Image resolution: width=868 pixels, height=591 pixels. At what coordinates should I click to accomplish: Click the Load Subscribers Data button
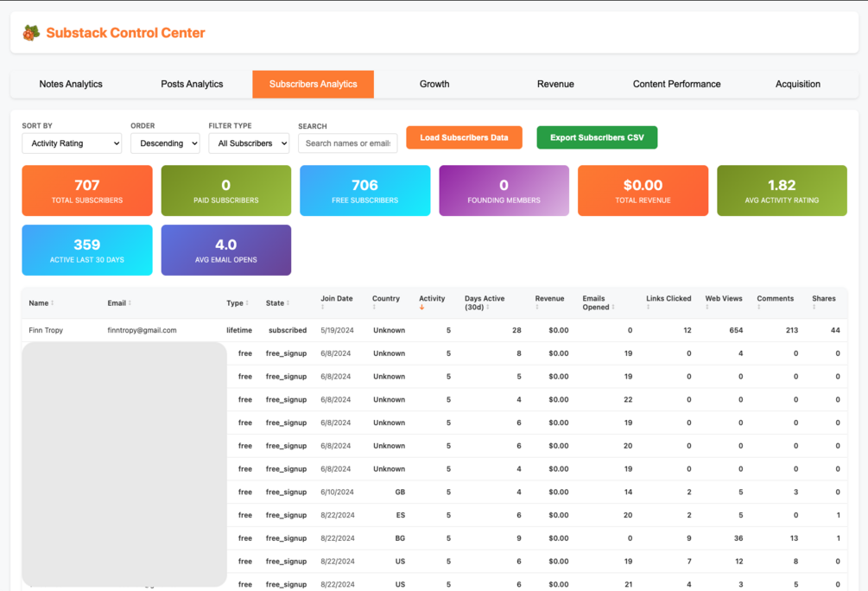click(464, 137)
